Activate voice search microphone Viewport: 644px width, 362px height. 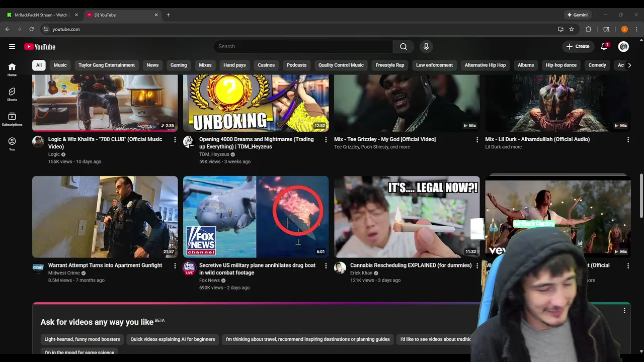(426, 47)
